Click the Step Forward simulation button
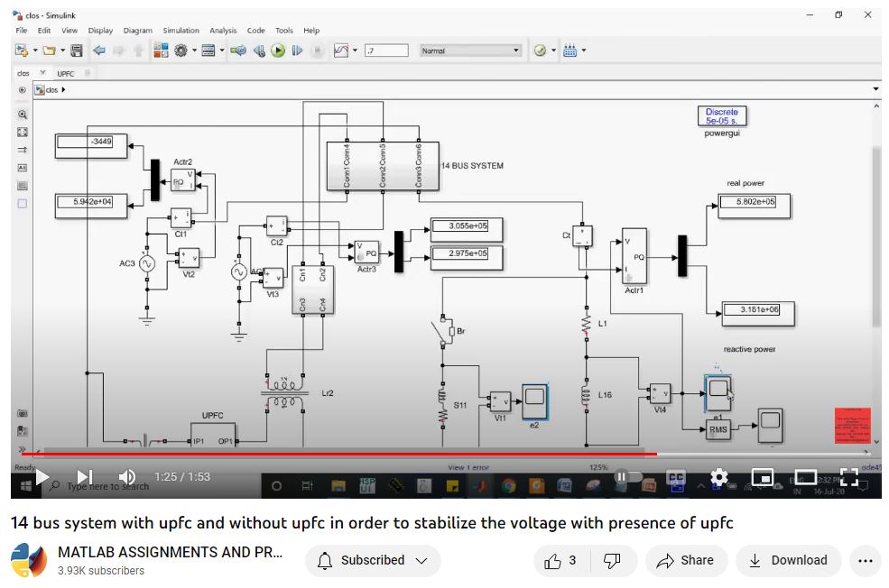This screenshot has height=588, width=889. click(297, 51)
